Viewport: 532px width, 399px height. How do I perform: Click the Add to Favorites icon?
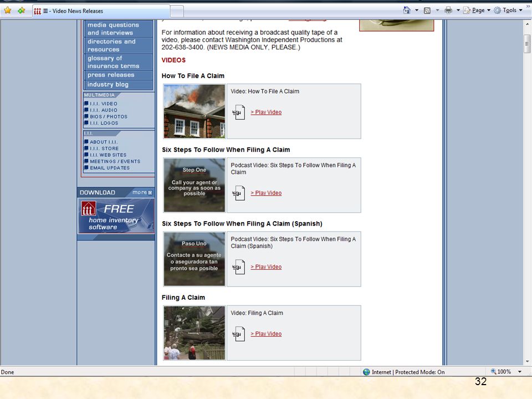click(22, 10)
